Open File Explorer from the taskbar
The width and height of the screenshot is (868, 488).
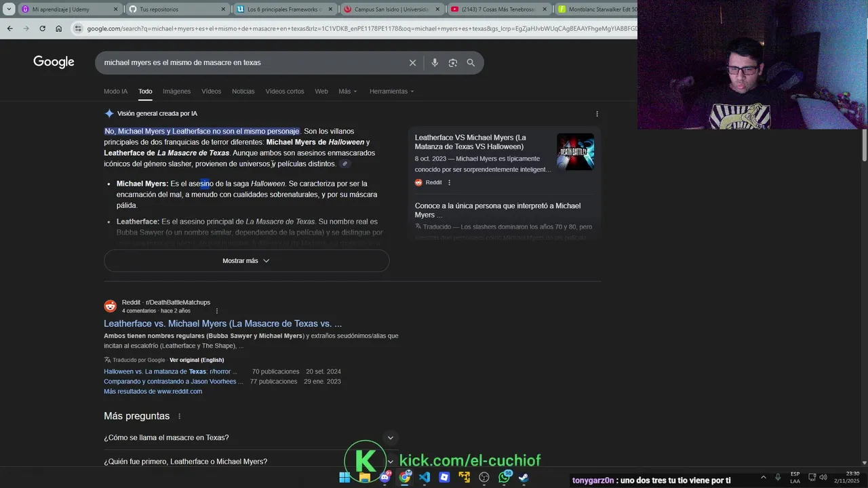click(365, 477)
